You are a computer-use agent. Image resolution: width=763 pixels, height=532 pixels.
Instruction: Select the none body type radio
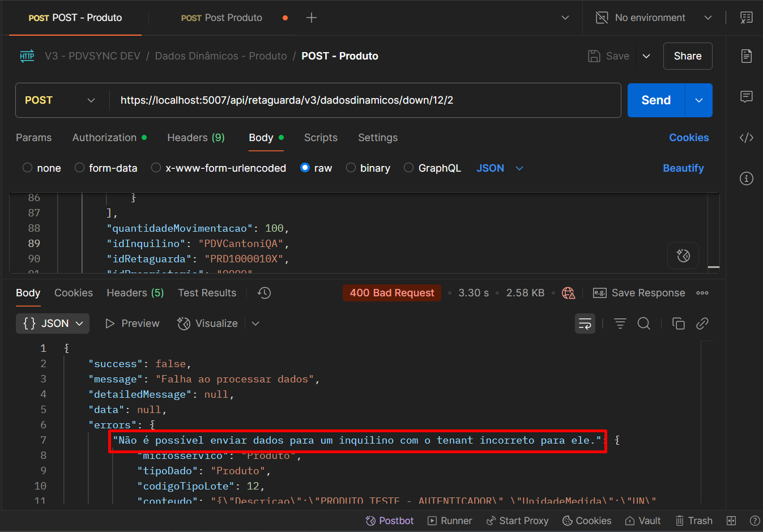tap(27, 168)
